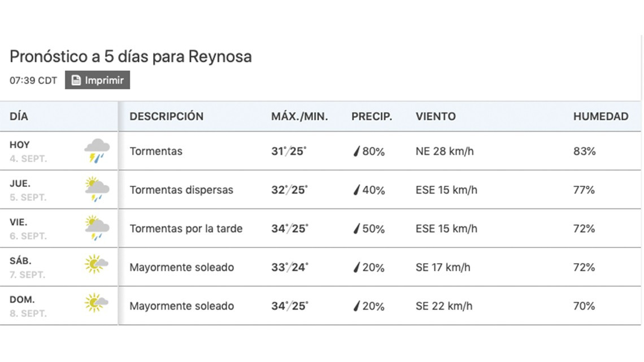
Task: Expand the HOY 4 SEPT. forecast row
Action: pyautogui.click(x=322, y=151)
